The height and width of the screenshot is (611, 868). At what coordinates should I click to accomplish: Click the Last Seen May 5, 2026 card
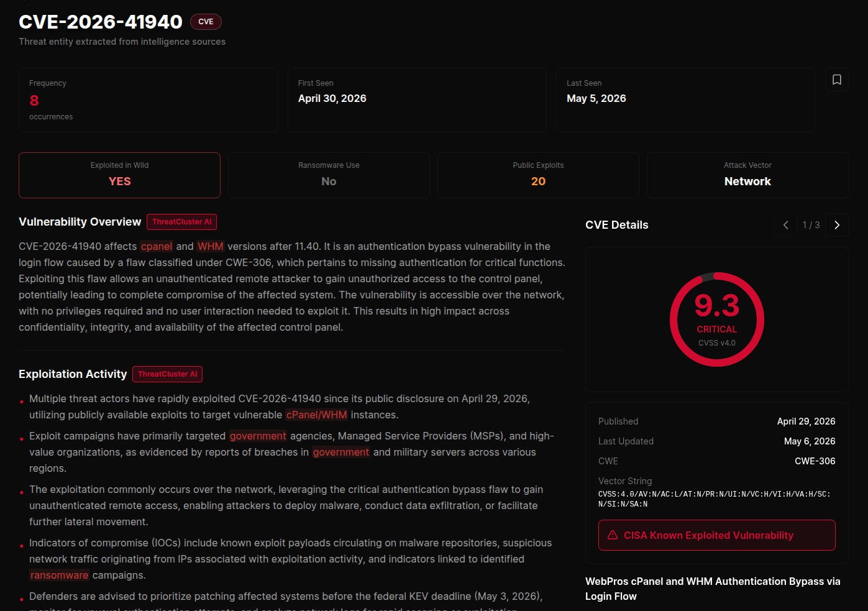[x=685, y=100]
